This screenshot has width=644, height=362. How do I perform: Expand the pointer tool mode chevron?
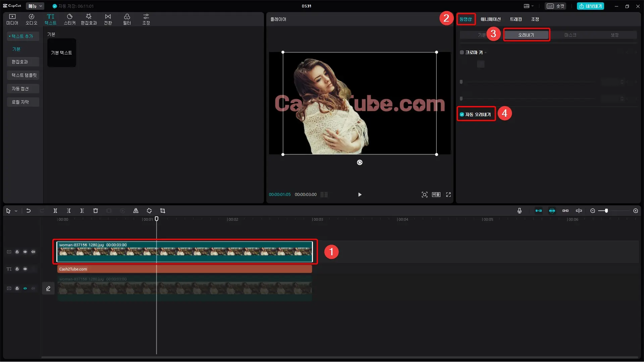(x=16, y=211)
